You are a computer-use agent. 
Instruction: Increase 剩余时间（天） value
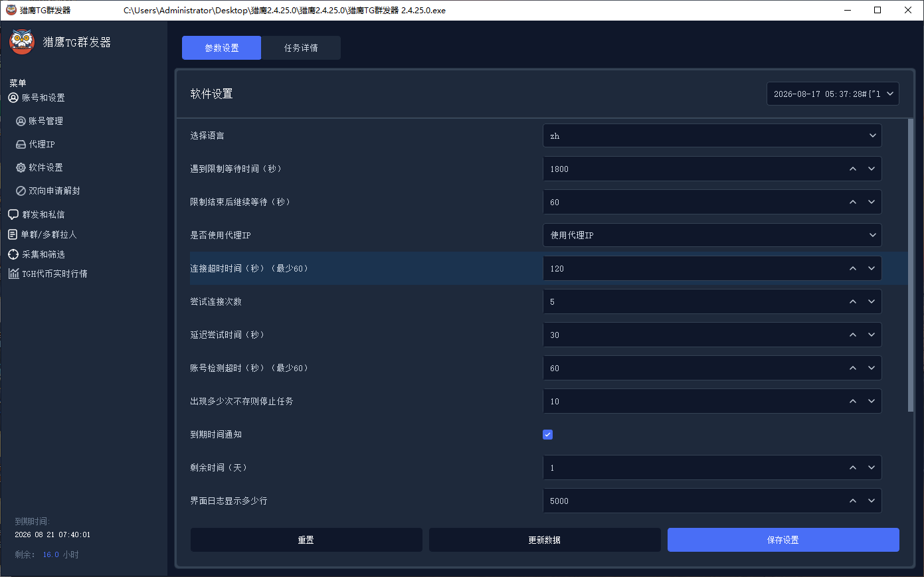pyautogui.click(x=853, y=467)
